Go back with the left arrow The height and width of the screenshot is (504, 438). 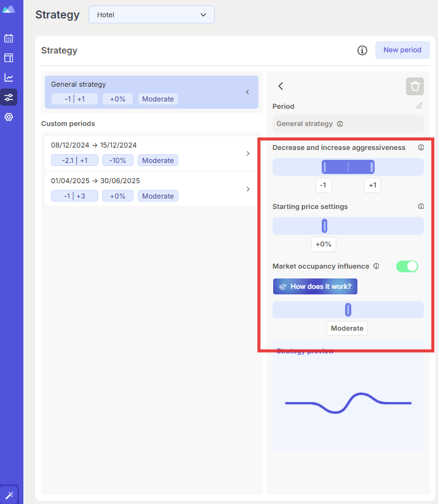point(281,86)
